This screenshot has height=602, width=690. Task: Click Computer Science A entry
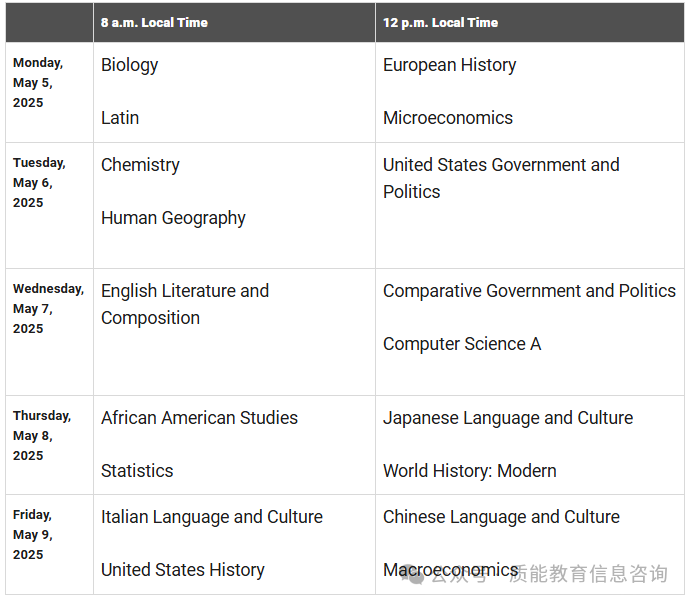[462, 344]
